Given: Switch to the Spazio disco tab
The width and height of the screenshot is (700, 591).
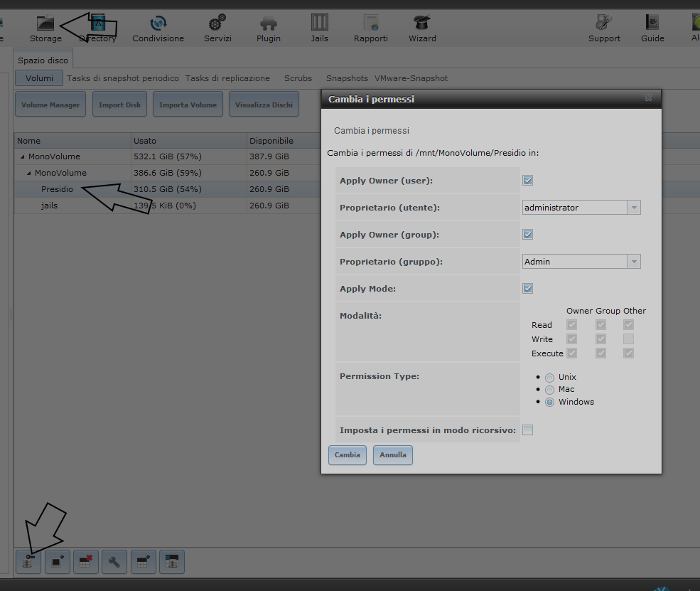Looking at the screenshot, I should [x=43, y=60].
